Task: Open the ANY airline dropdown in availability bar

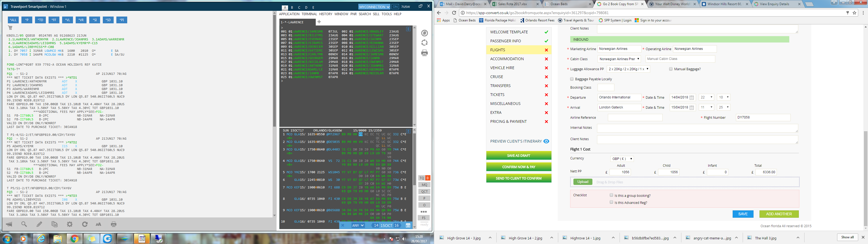Action: (358, 226)
